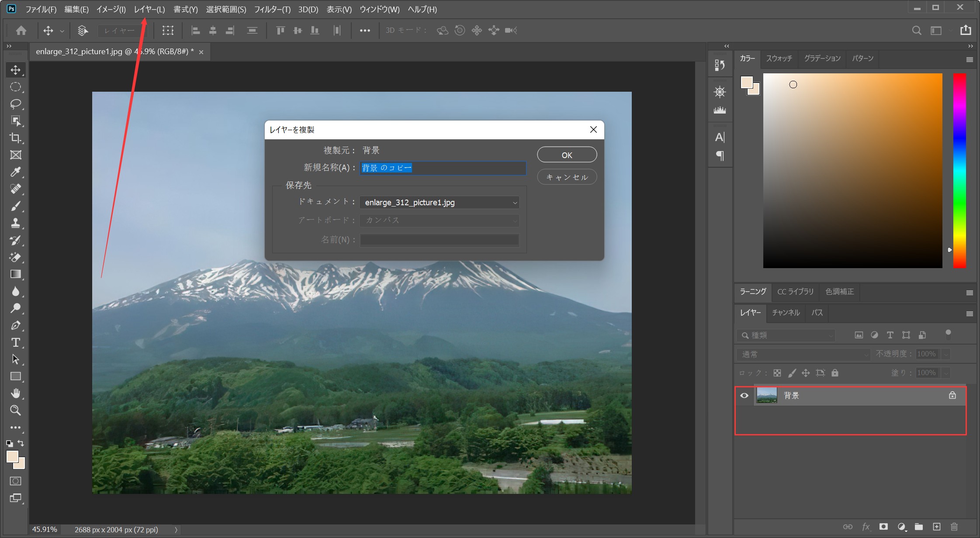The height and width of the screenshot is (538, 980).
Task: Switch to the チャンネル tab
Action: pos(785,313)
